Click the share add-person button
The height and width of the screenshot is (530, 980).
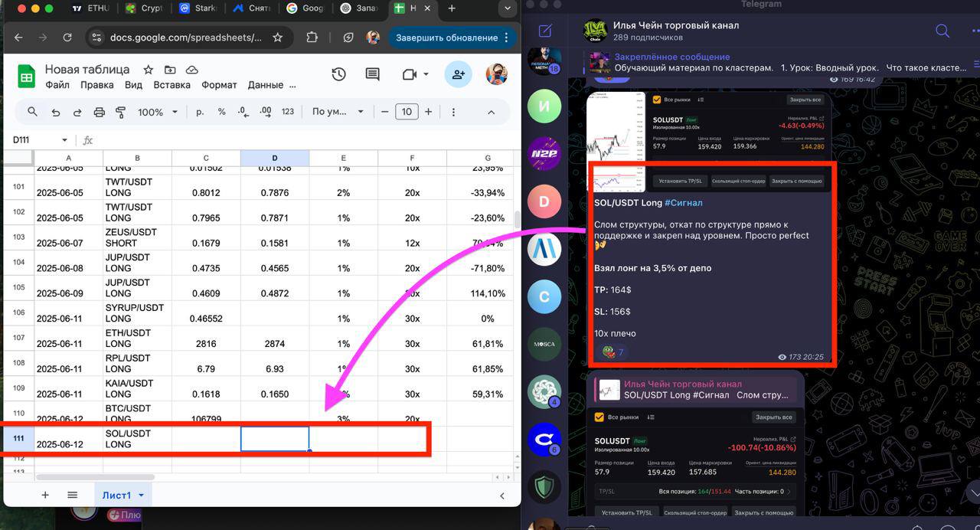click(x=458, y=74)
